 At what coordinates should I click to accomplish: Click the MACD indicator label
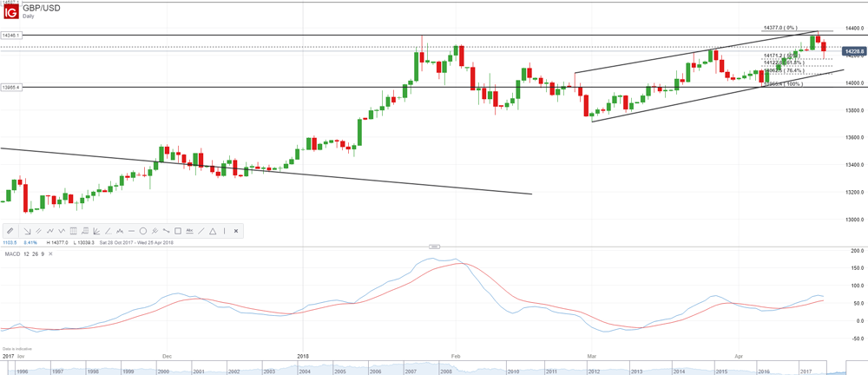(x=12, y=253)
